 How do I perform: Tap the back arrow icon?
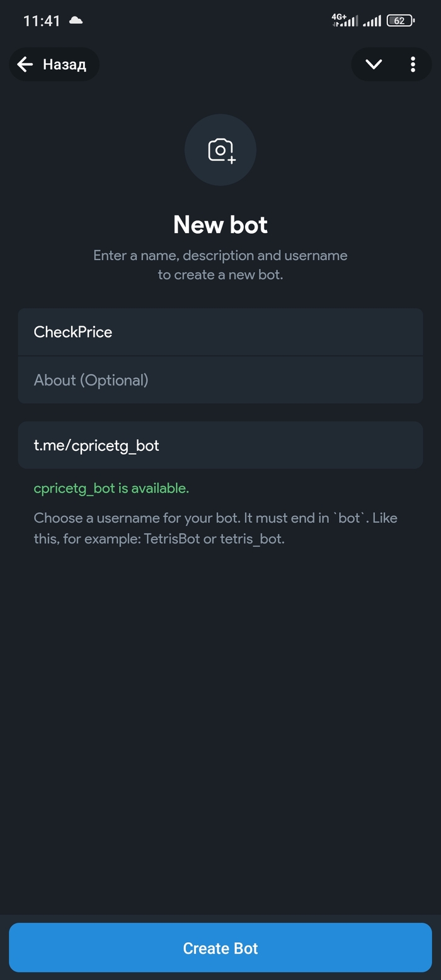[x=25, y=64]
